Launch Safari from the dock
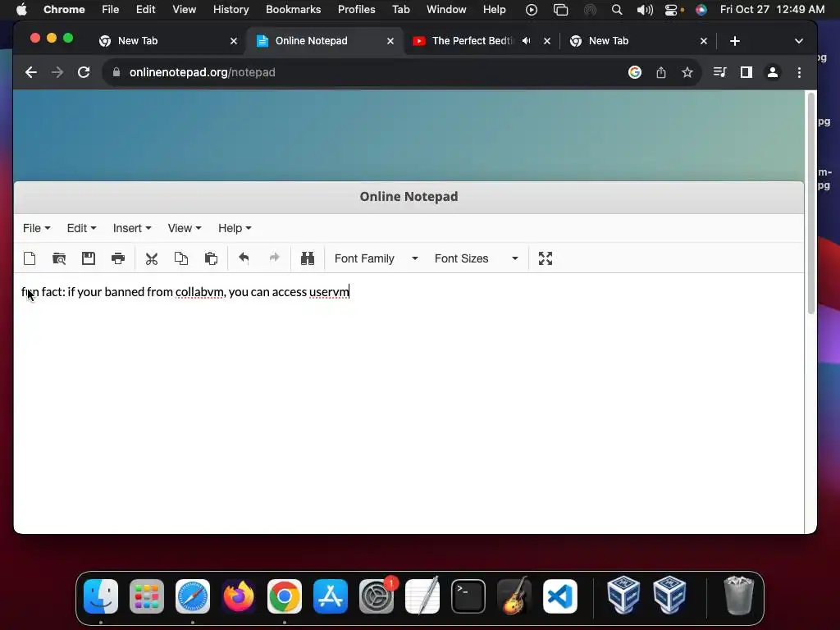 [x=193, y=596]
